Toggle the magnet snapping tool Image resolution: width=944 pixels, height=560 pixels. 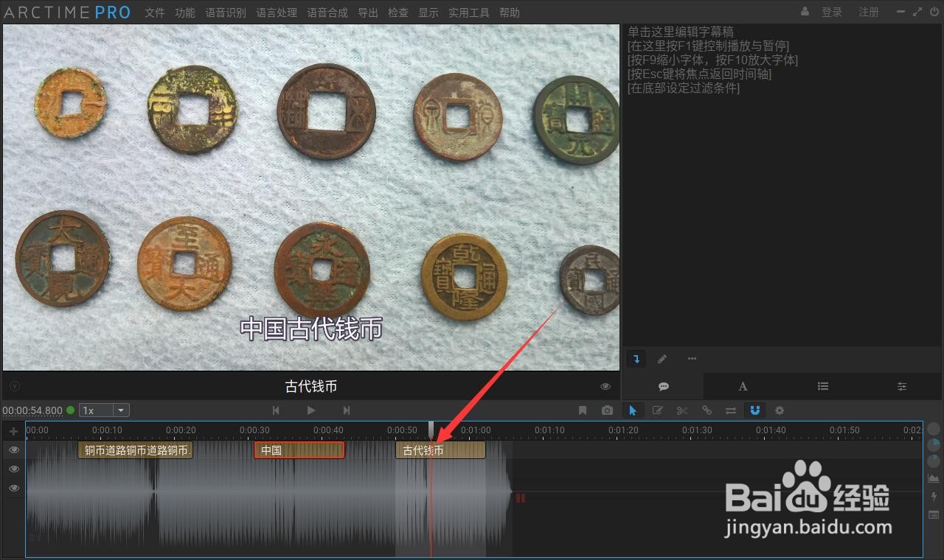pos(755,410)
